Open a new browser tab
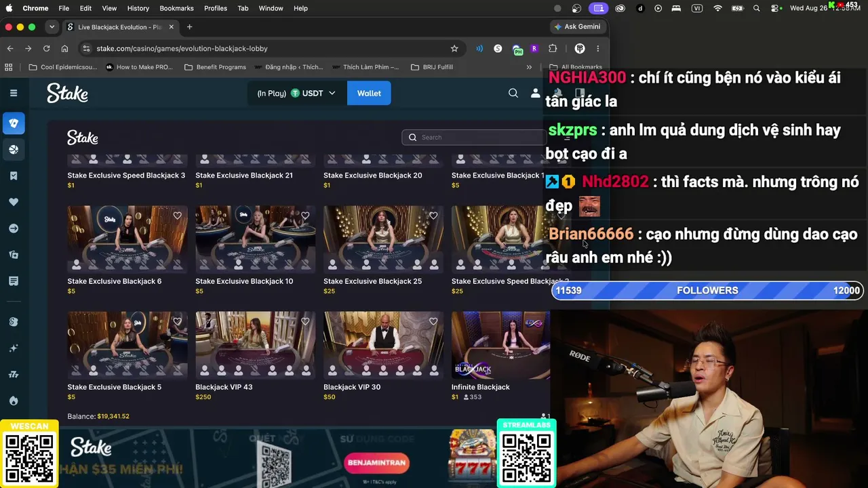 pyautogui.click(x=189, y=27)
